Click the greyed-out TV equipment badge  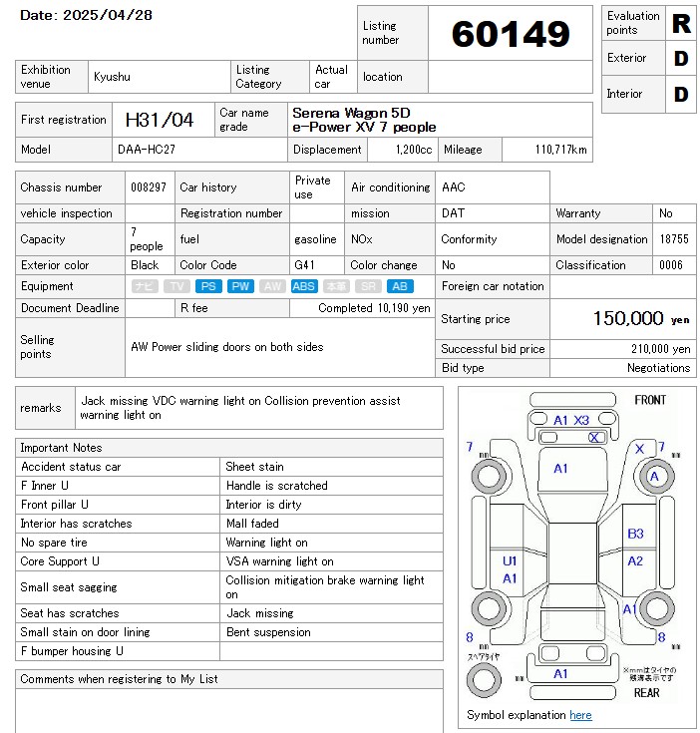pos(176,286)
